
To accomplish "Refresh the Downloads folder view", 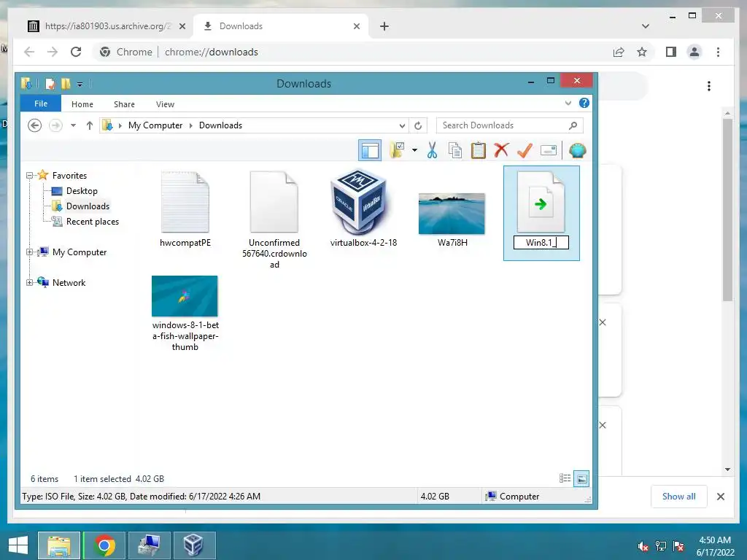I will point(418,125).
